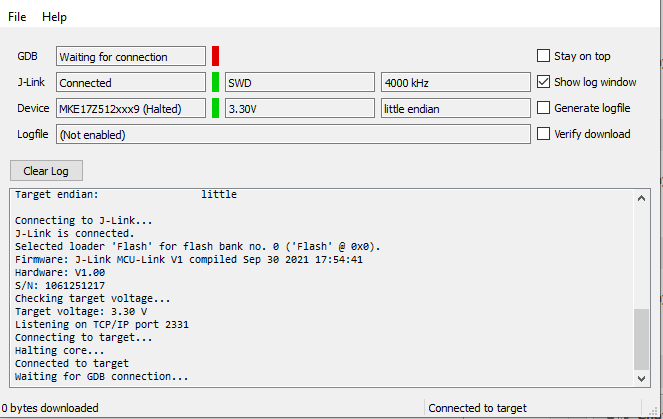Click the GDB 'Waiting for connection' field
663x419 pixels.
click(x=130, y=57)
